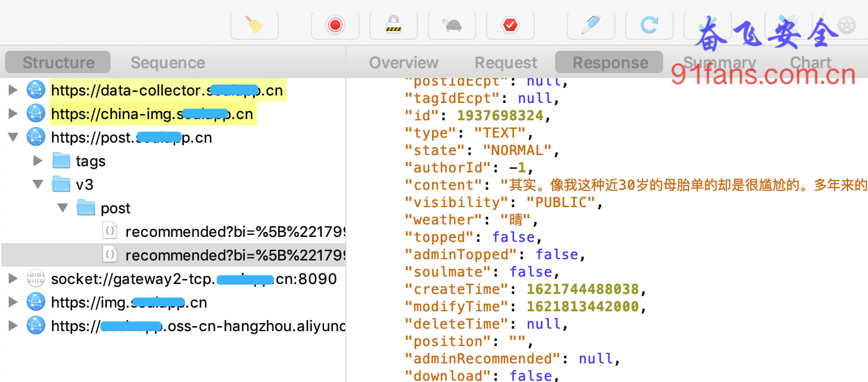Toggle throttling with the turtle icon
Viewport: 868px width, 382px height.
[x=452, y=25]
